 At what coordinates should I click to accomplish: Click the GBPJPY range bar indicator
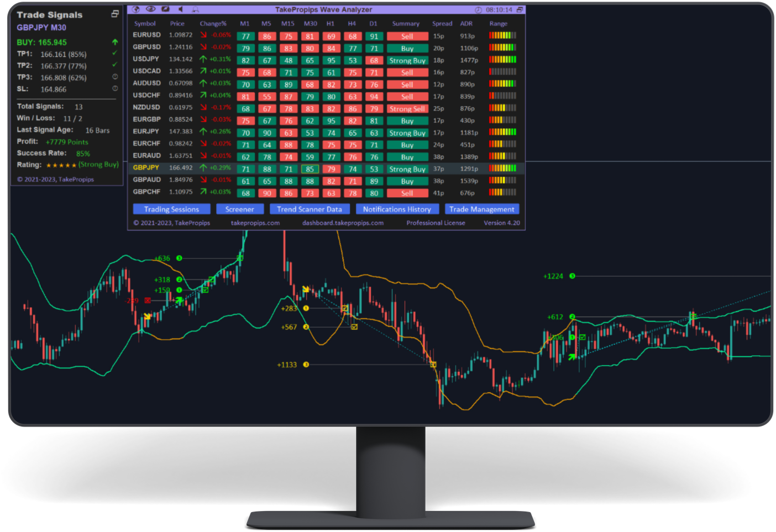(x=502, y=168)
